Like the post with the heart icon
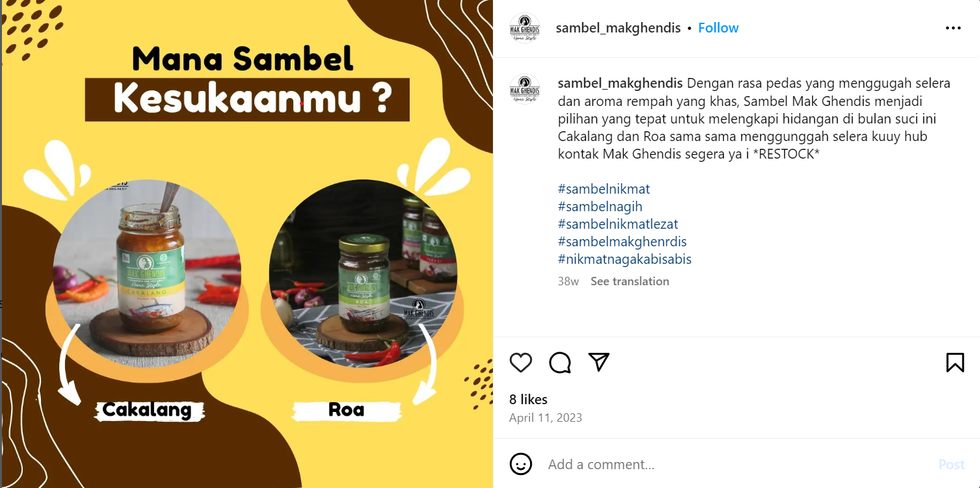Viewport: 980px width, 488px height. click(521, 363)
